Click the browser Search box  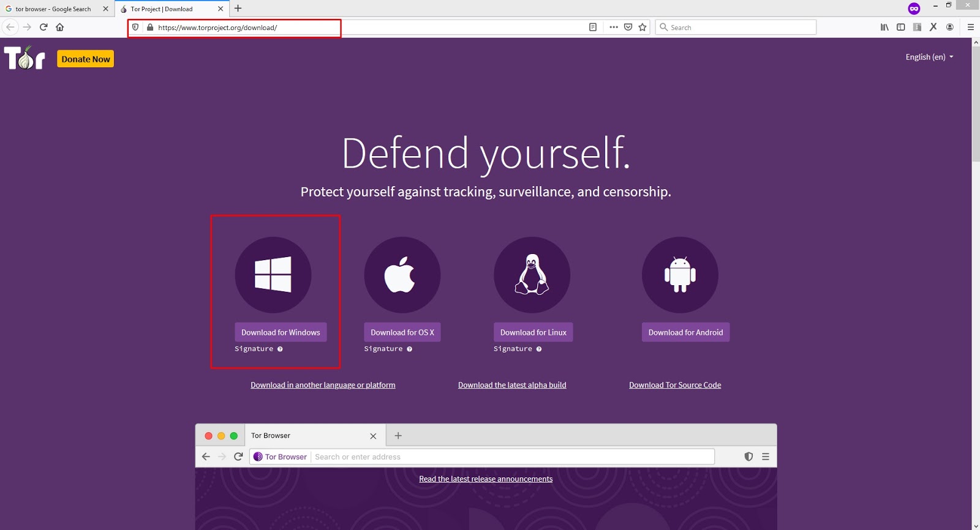(736, 28)
